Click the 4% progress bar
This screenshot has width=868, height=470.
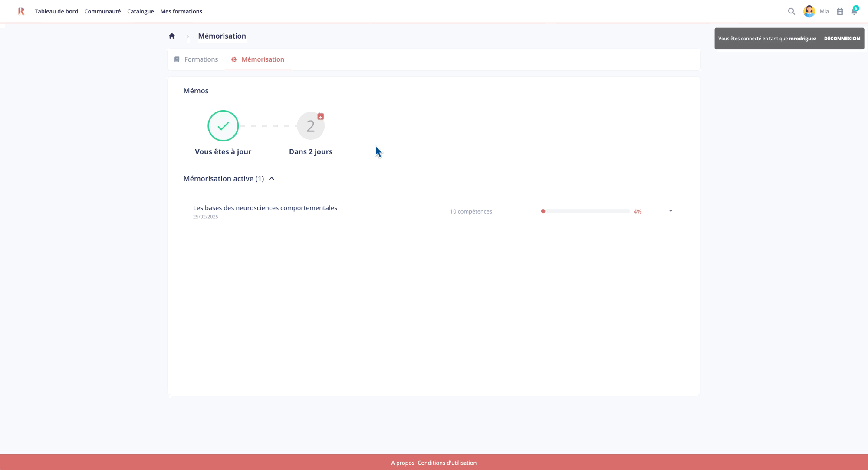[x=586, y=211]
